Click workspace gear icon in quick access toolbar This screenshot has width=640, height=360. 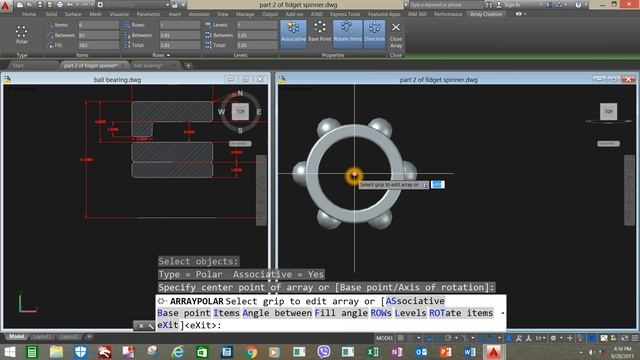pos(100,5)
